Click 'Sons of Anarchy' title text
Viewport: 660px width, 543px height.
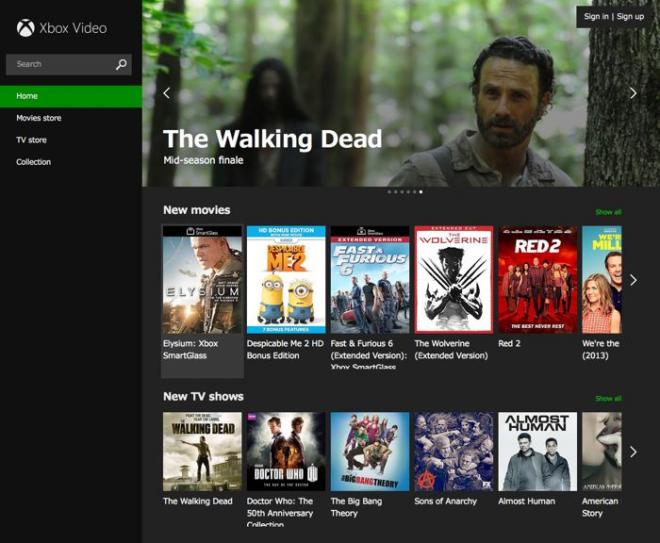(x=445, y=501)
